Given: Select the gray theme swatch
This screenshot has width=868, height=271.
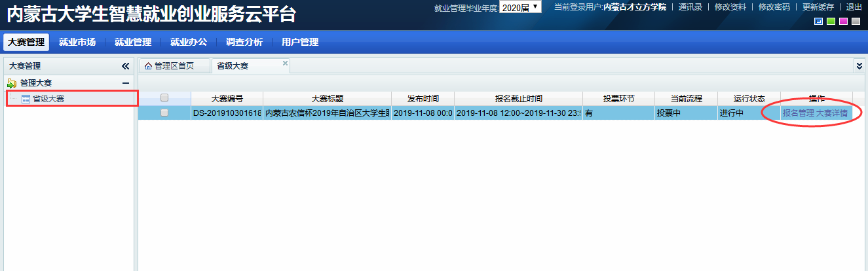Looking at the screenshot, I should [856, 22].
